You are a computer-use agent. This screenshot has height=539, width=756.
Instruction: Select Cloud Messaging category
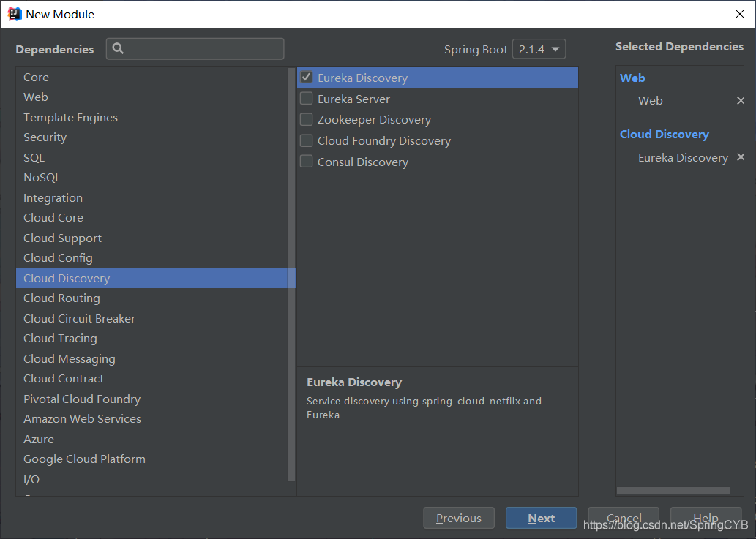(x=151, y=359)
